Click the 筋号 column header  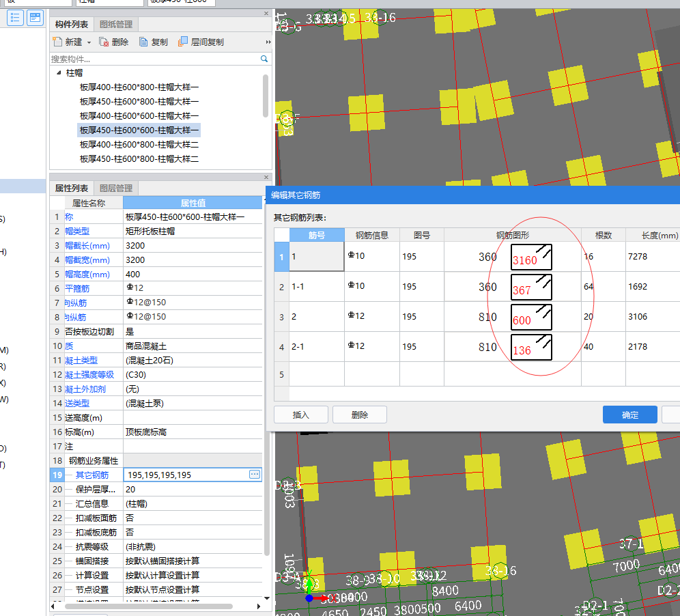pyautogui.click(x=317, y=235)
